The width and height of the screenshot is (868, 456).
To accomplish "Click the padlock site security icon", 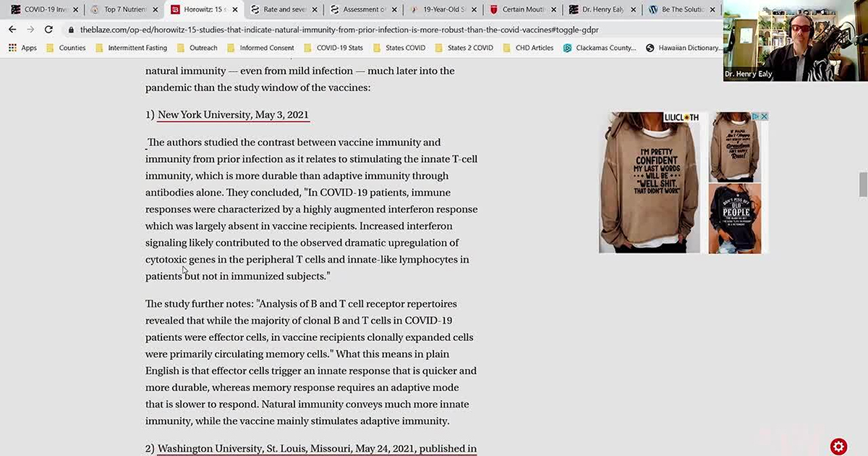I will tap(71, 30).
